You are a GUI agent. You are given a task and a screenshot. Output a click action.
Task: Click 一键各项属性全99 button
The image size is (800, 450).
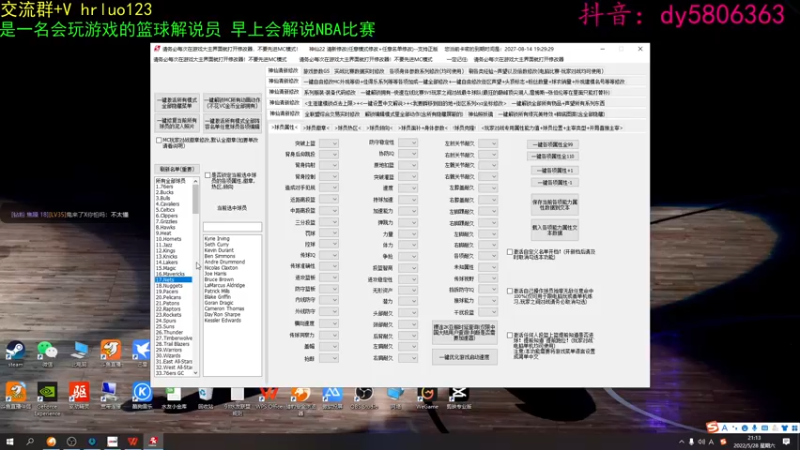point(553,144)
